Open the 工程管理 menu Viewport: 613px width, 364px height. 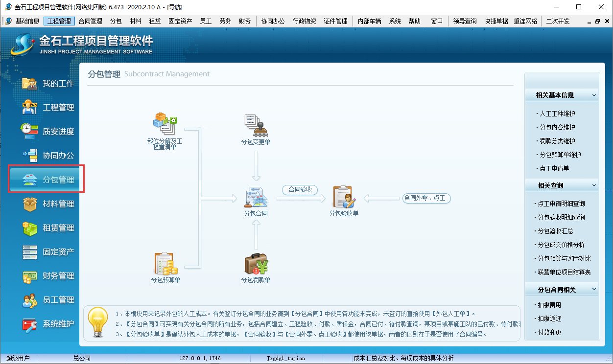pos(59,21)
